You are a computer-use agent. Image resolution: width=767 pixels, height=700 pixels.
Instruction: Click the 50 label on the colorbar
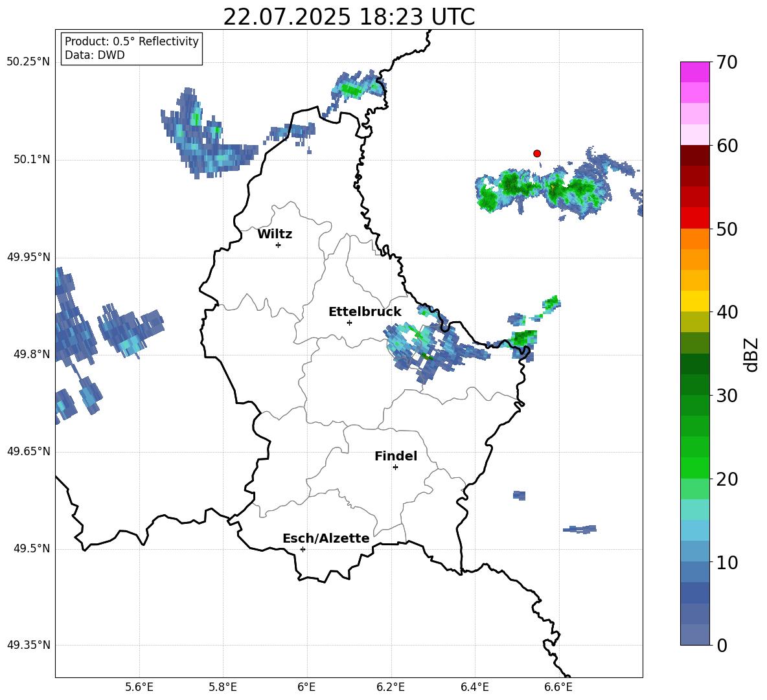click(x=727, y=229)
